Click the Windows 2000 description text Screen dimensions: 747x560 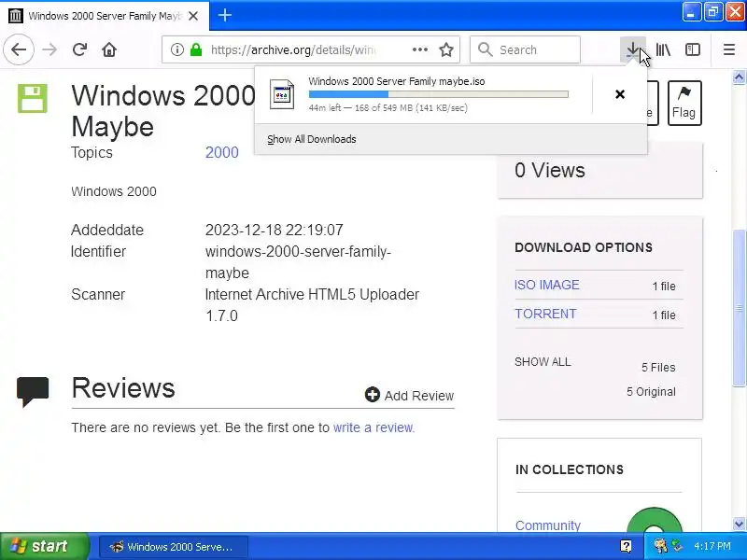tap(114, 191)
